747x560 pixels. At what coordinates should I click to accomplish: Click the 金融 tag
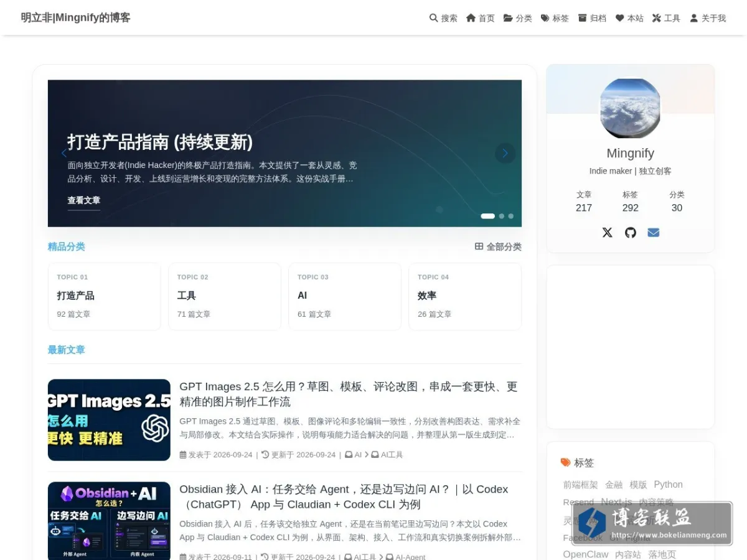(614, 485)
